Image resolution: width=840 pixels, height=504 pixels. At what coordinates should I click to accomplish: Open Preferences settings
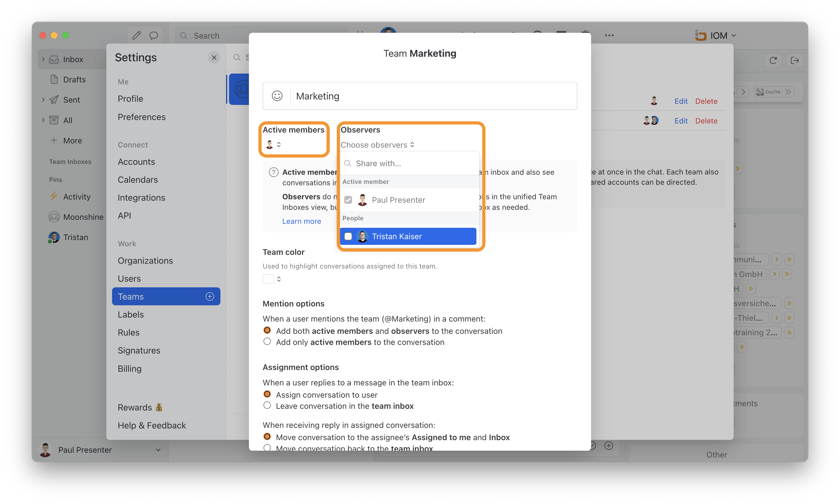142,117
